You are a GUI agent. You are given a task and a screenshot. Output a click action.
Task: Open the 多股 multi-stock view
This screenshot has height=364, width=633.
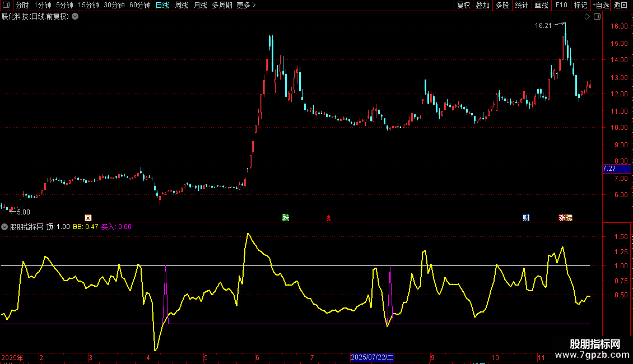point(502,5)
